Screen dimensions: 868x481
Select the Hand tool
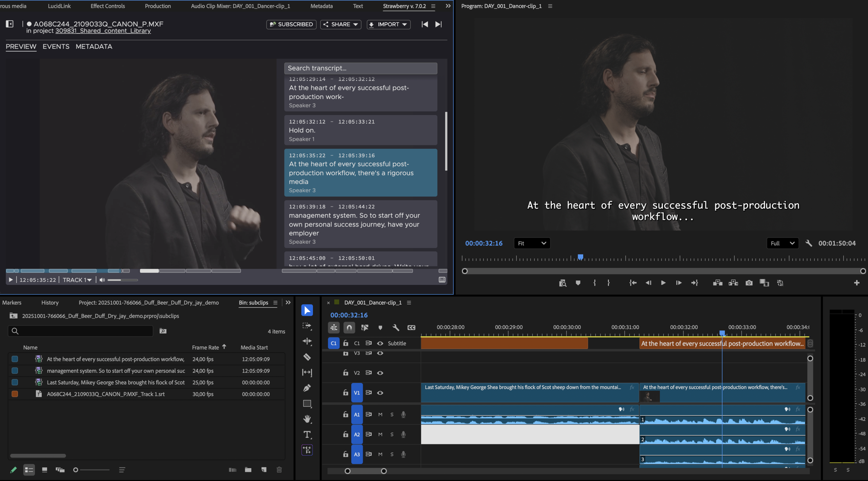click(307, 419)
